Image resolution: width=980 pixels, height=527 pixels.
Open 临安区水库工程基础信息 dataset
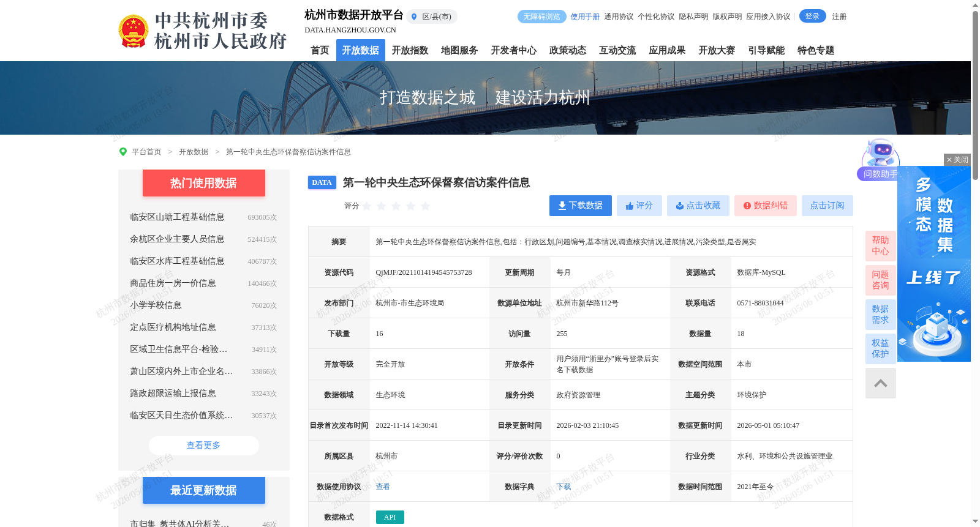[177, 261]
